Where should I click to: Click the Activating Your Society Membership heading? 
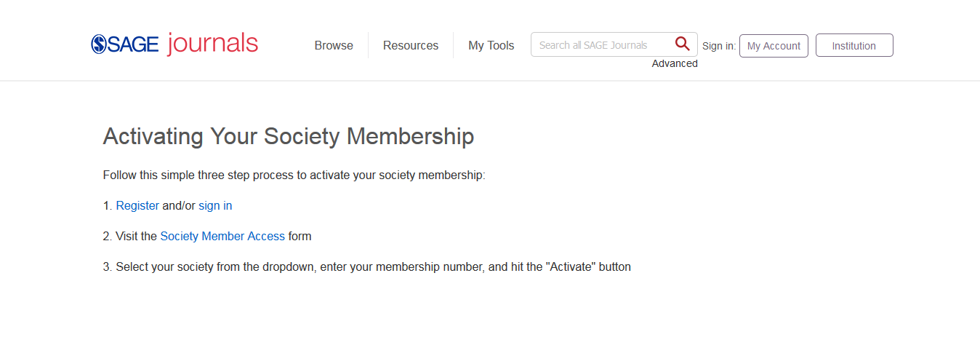pos(289,136)
